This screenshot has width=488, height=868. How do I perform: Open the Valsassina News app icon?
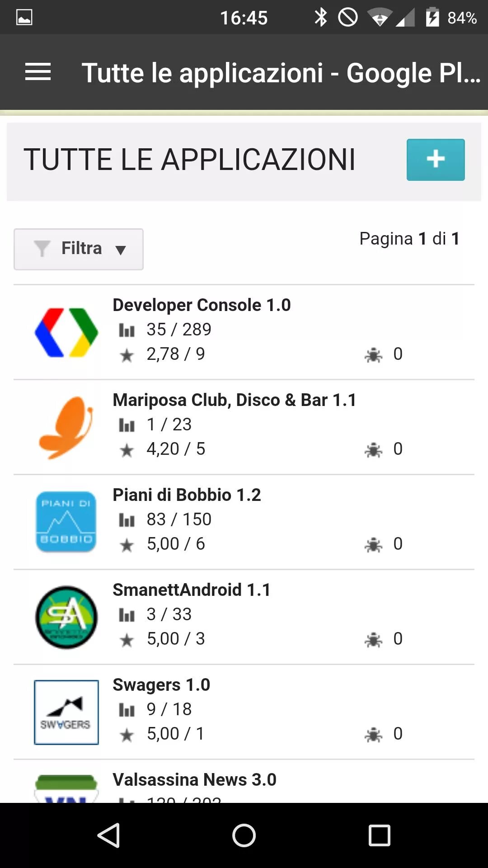click(66, 788)
